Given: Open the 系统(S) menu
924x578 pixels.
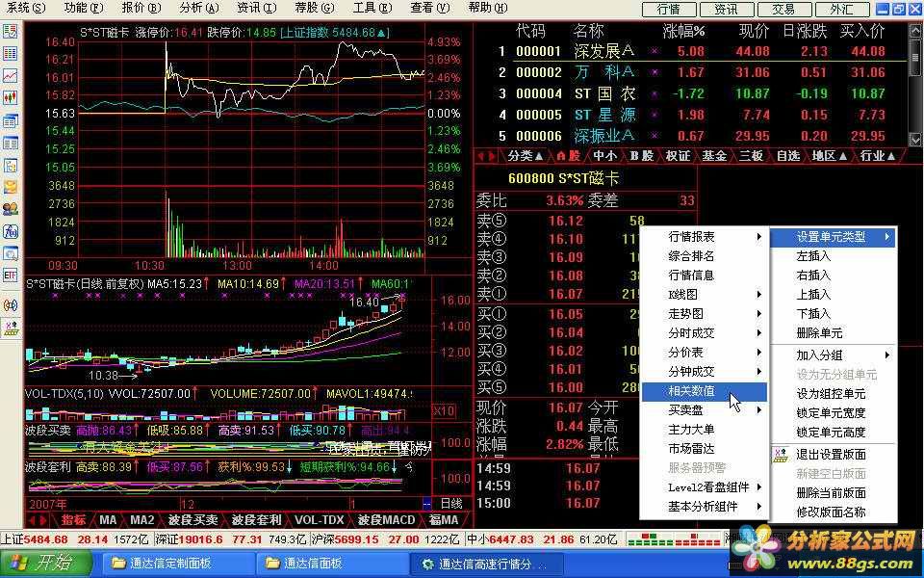Looking at the screenshot, I should point(26,9).
